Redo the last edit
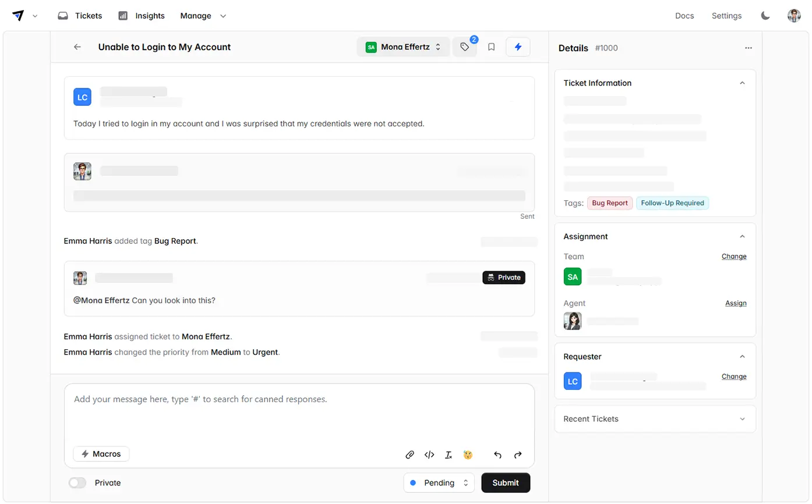The height and width of the screenshot is (504, 812). pos(518,455)
